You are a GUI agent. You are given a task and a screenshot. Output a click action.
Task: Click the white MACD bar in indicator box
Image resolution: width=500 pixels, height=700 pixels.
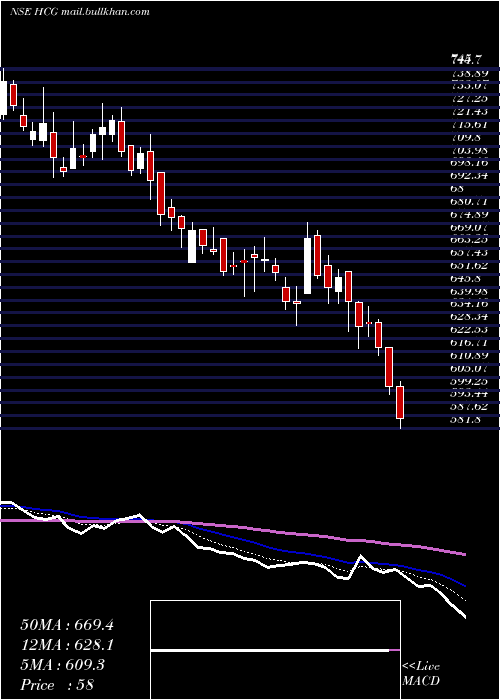coord(270,651)
